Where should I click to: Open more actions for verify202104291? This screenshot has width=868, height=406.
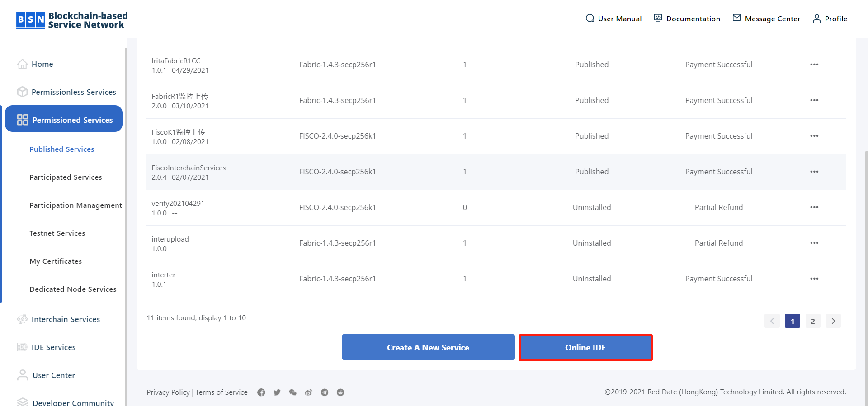point(814,207)
